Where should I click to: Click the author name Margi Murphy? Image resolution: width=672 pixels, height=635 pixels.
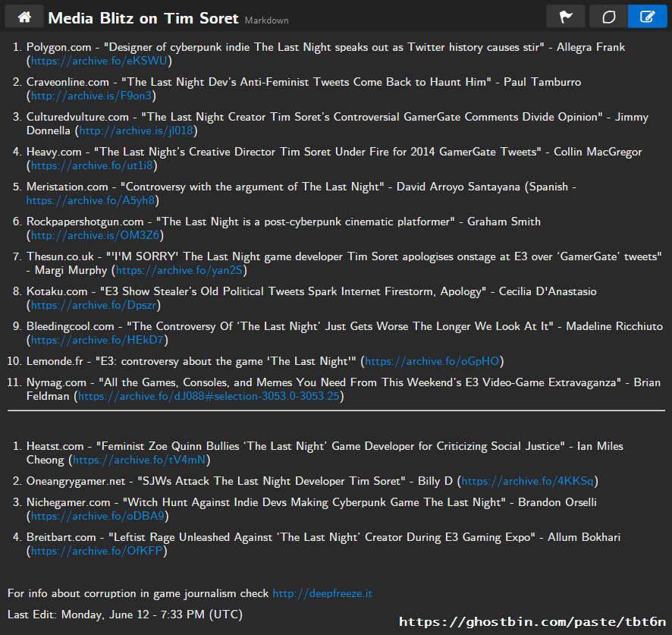71,270
